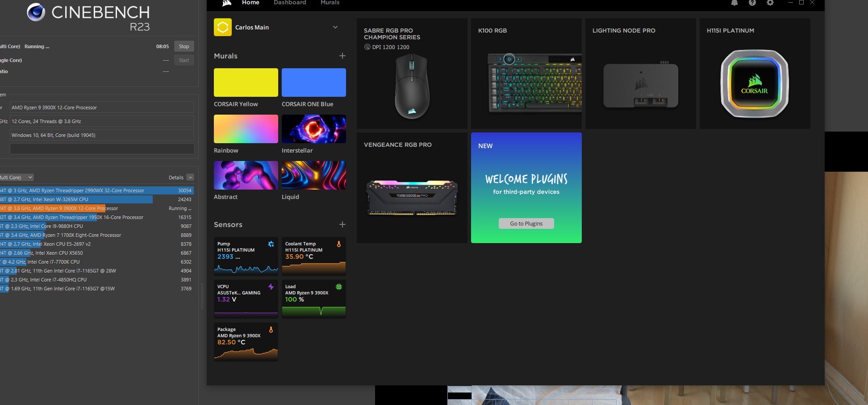The height and width of the screenshot is (405, 868).
Task: Select the H115i Platinum cooler image
Action: [755, 83]
